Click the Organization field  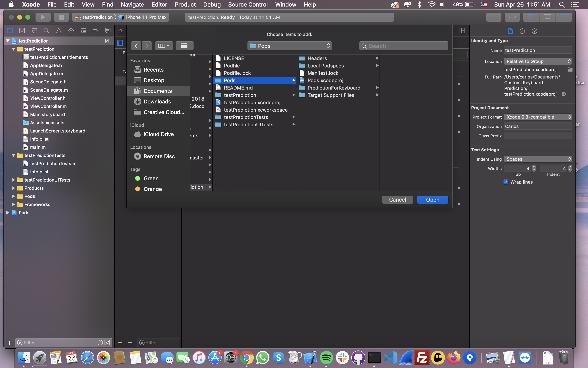click(538, 126)
